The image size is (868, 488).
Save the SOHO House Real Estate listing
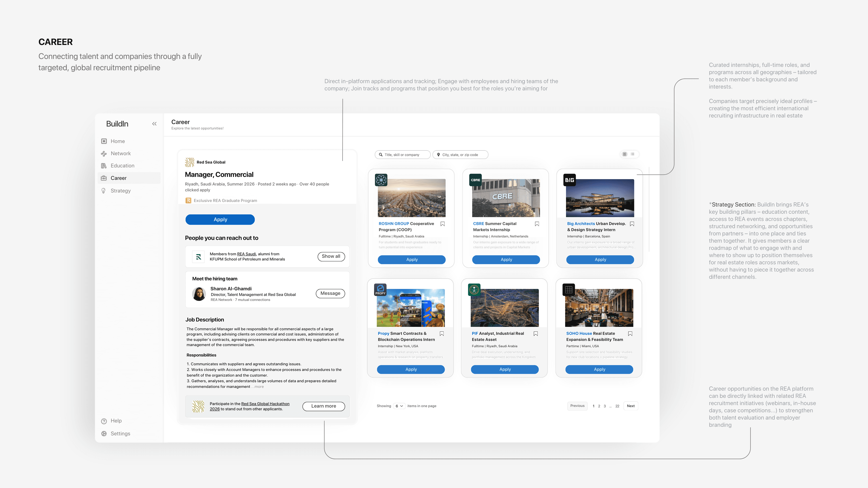point(630,334)
